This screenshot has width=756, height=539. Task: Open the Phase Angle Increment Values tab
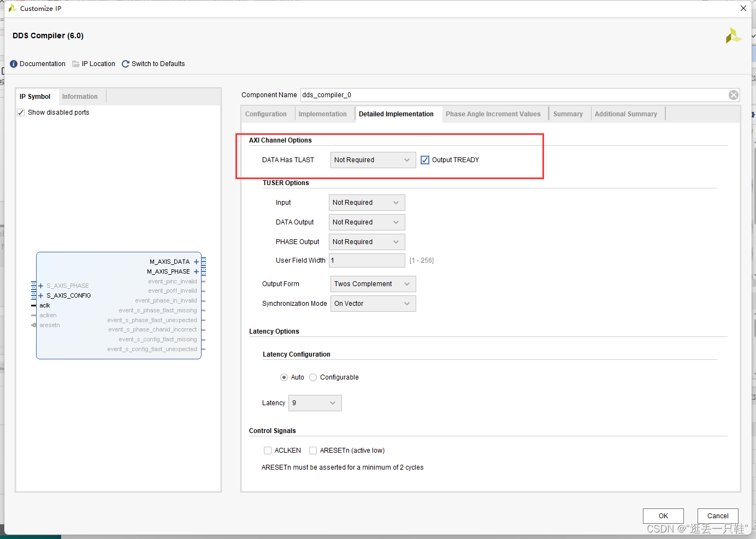click(493, 114)
